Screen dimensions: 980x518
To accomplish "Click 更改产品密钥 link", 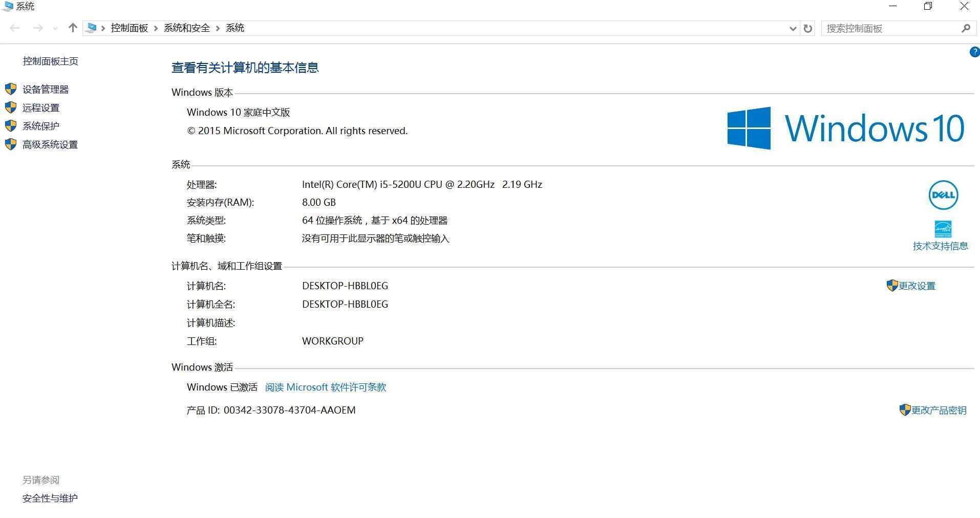I will (x=939, y=411).
